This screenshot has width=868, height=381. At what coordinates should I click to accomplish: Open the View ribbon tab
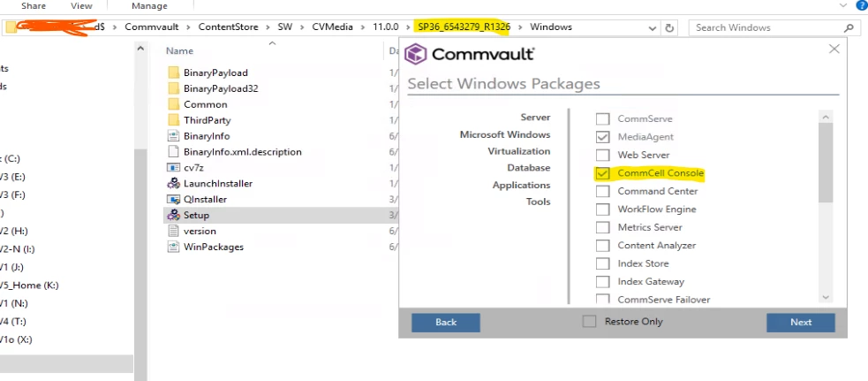point(81,6)
